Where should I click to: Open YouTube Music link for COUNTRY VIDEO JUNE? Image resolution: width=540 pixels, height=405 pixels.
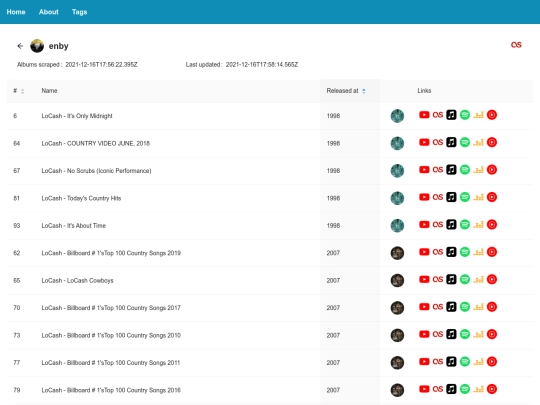[492, 142]
